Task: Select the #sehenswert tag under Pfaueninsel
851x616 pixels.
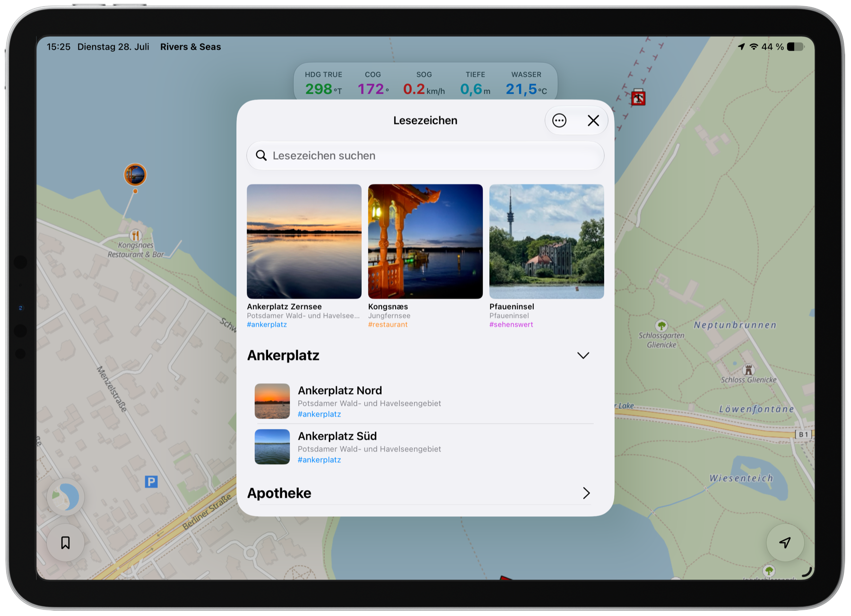Action: (x=511, y=325)
